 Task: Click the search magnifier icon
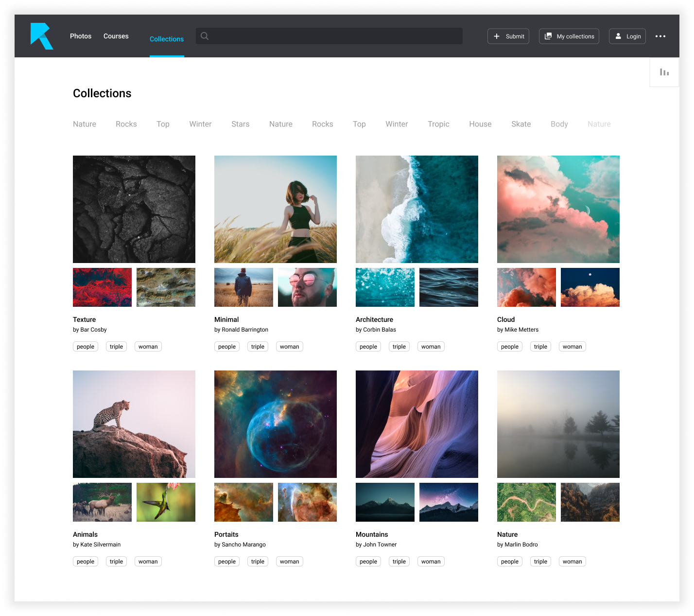(205, 36)
